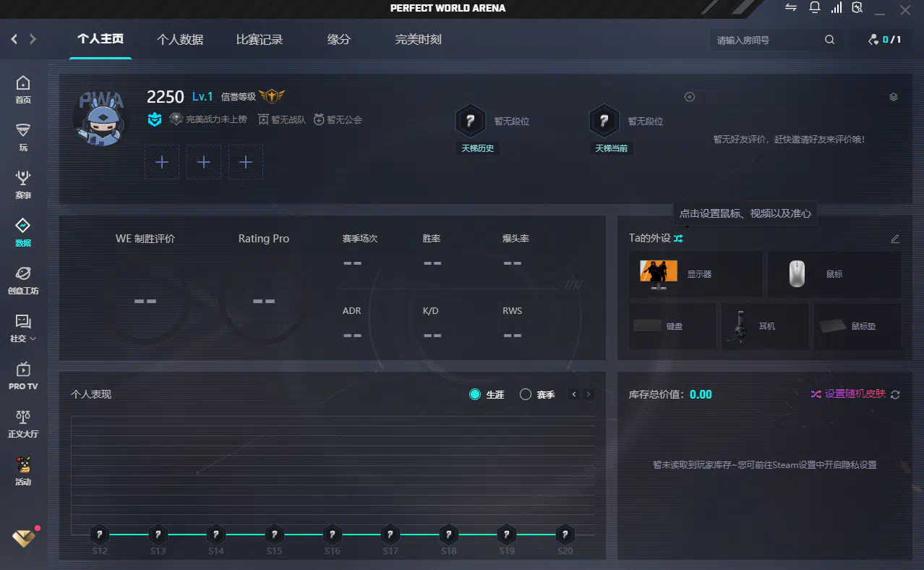The height and width of the screenshot is (570, 924).
Task: Go forward with the right arrow
Action: tap(33, 39)
